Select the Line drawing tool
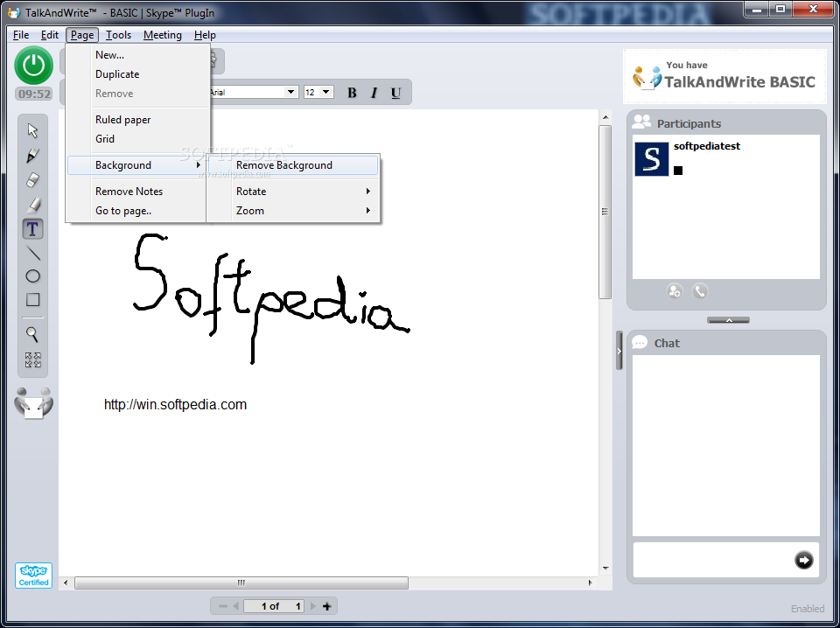 tap(32, 253)
